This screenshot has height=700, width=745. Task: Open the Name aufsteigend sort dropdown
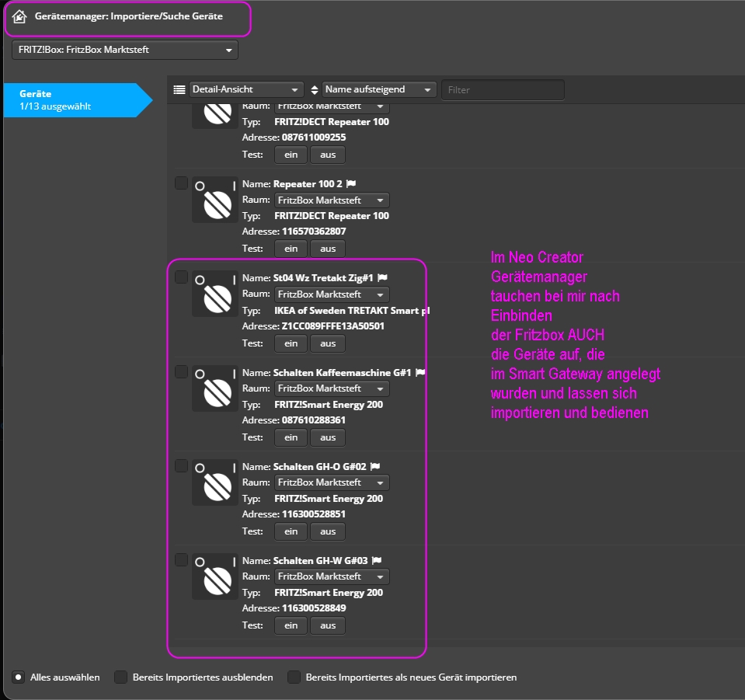[379, 90]
